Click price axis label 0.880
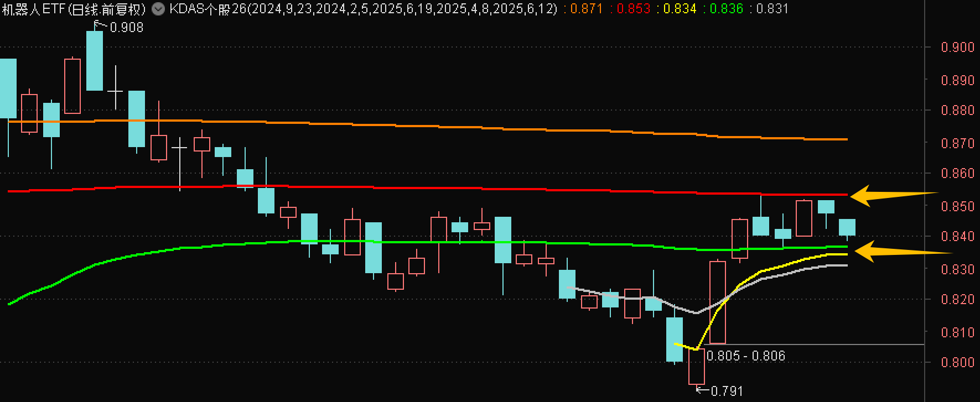 point(958,110)
